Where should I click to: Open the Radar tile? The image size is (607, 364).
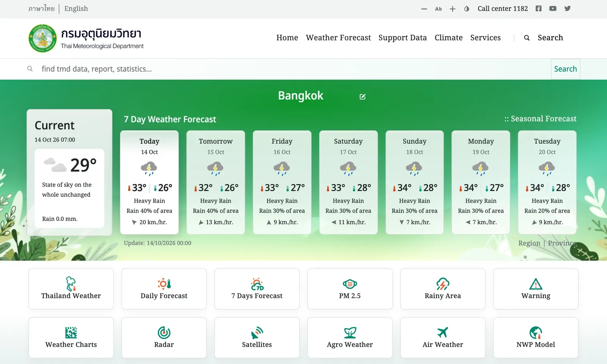coord(164,338)
